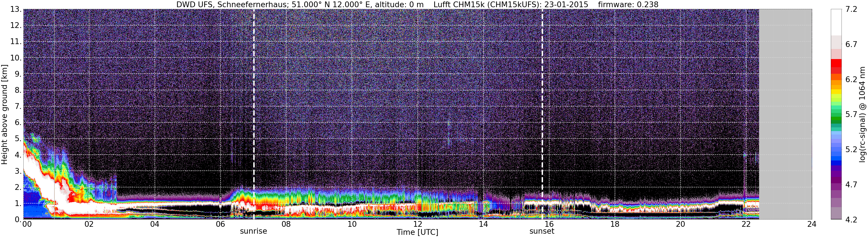Click the 'firmware: 0.238' text in the title
The width and height of the screenshot is (868, 238).
(x=628, y=4)
